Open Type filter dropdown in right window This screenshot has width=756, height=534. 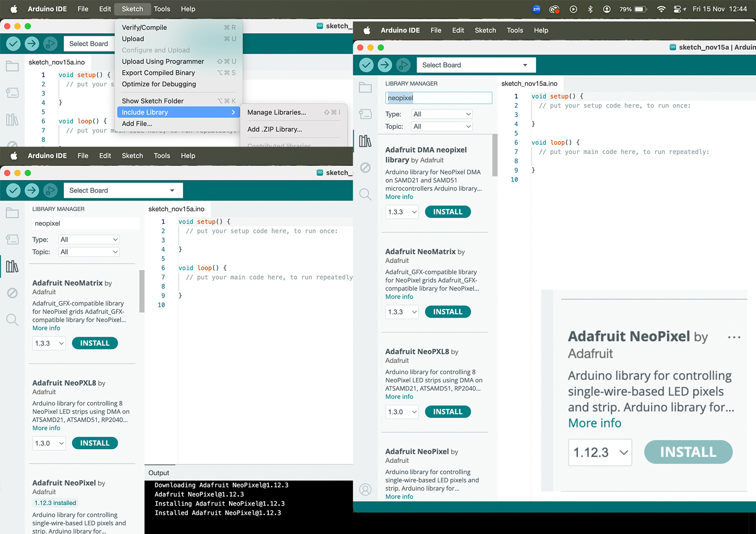pyautogui.click(x=442, y=114)
